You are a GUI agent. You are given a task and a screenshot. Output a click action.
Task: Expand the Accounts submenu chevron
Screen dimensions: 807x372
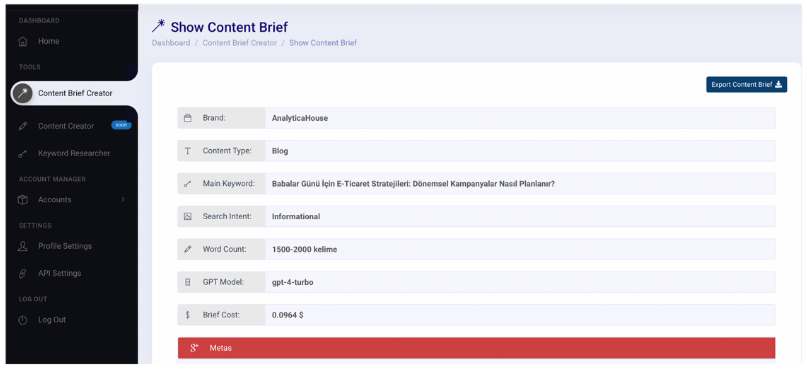click(x=123, y=200)
